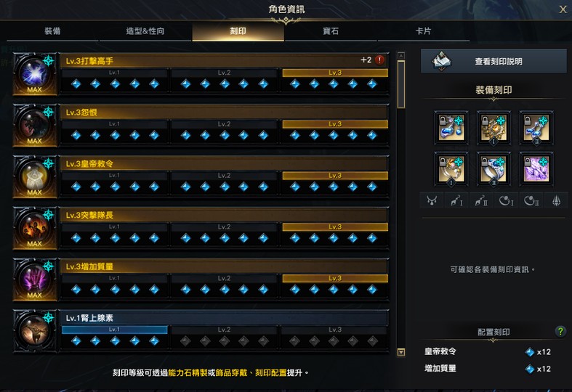Switch to the 裝備 tab

pos(52,31)
